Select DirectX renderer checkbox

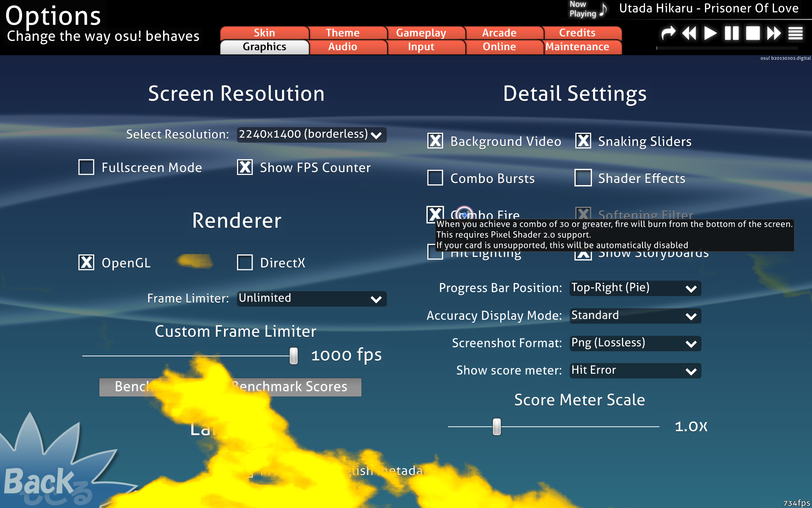(245, 262)
